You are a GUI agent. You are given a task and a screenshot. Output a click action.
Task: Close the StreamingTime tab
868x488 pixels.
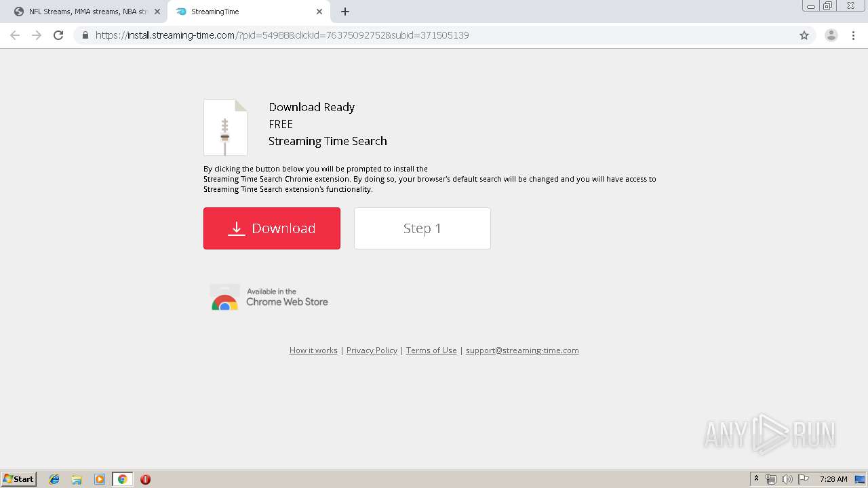319,12
